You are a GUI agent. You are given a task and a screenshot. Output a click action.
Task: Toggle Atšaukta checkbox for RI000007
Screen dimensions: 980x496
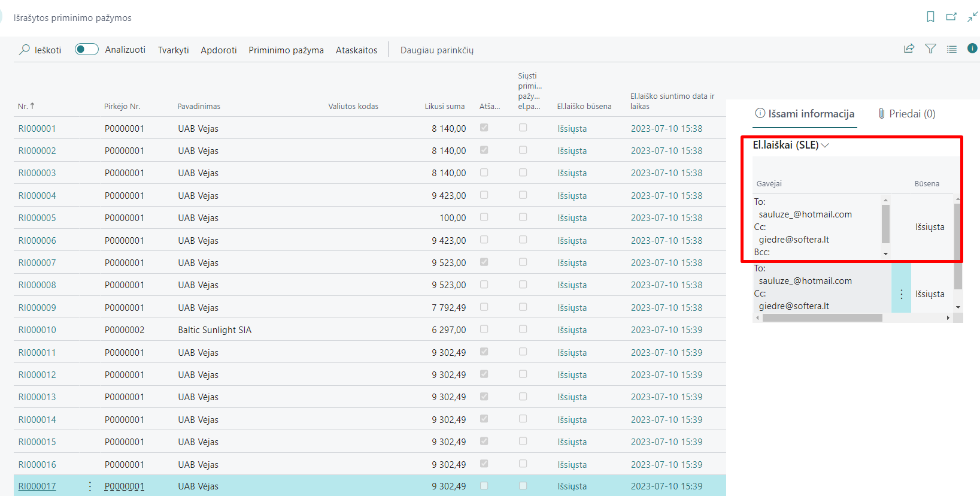(484, 262)
